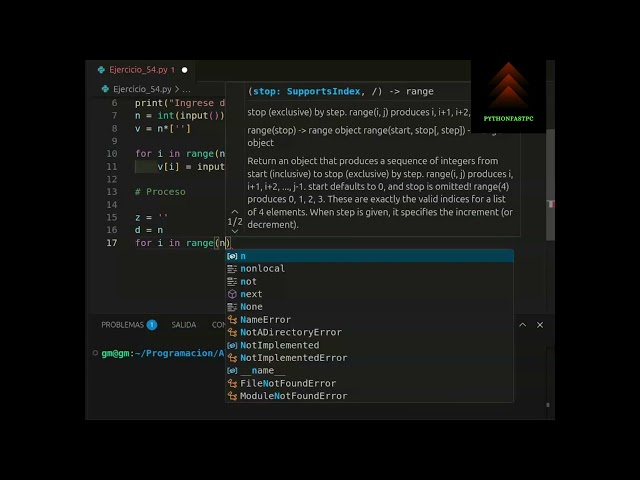Pick the 'not' keyword suggestion
Image resolution: width=640 pixels, height=480 pixels.
pos(369,281)
